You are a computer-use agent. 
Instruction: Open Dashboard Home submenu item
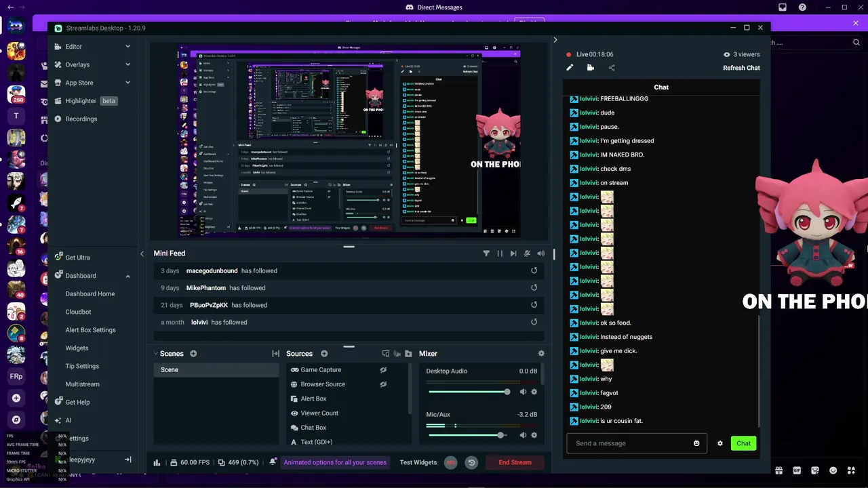pos(90,294)
